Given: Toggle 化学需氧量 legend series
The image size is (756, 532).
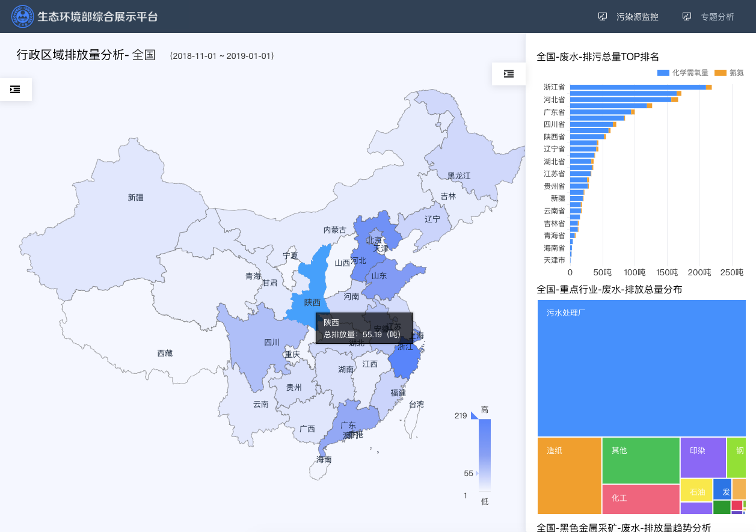Looking at the screenshot, I should pyautogui.click(x=683, y=73).
